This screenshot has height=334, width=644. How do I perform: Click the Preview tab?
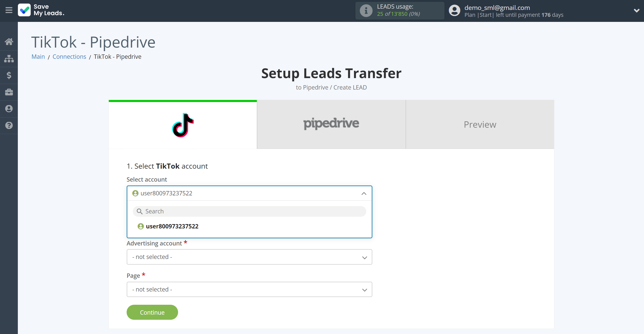[480, 124]
